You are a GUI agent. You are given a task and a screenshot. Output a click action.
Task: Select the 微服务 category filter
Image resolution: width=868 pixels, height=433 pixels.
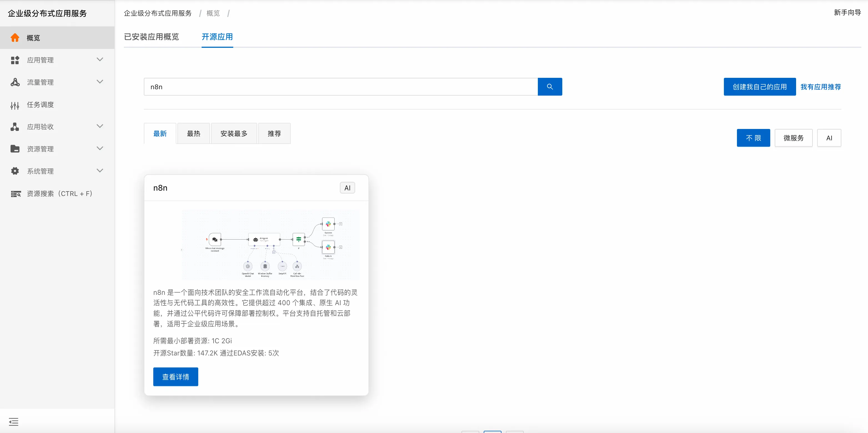pos(793,138)
